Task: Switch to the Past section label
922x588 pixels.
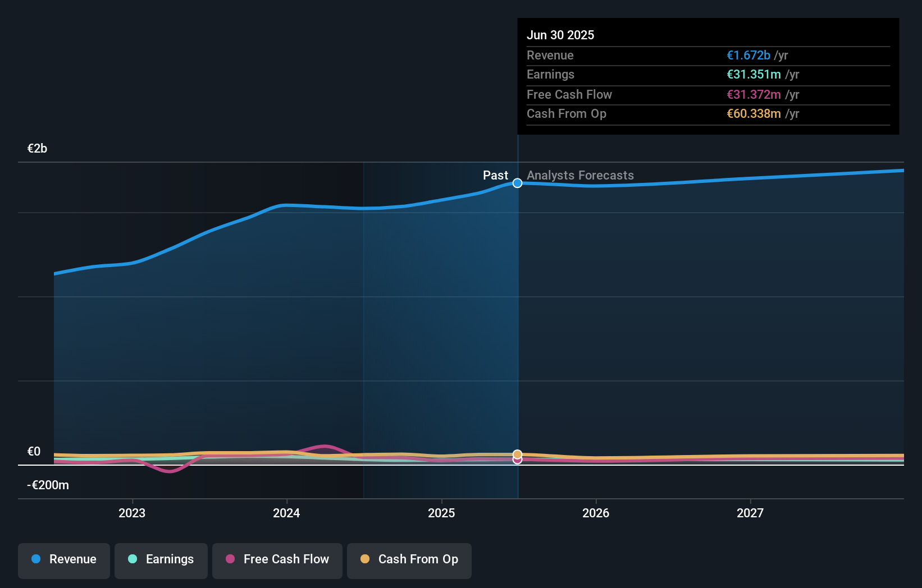Action: click(496, 175)
